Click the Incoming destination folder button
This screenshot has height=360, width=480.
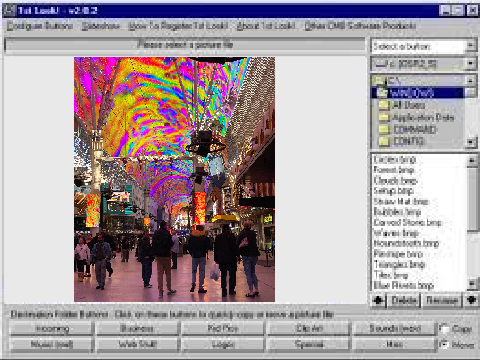(51, 329)
